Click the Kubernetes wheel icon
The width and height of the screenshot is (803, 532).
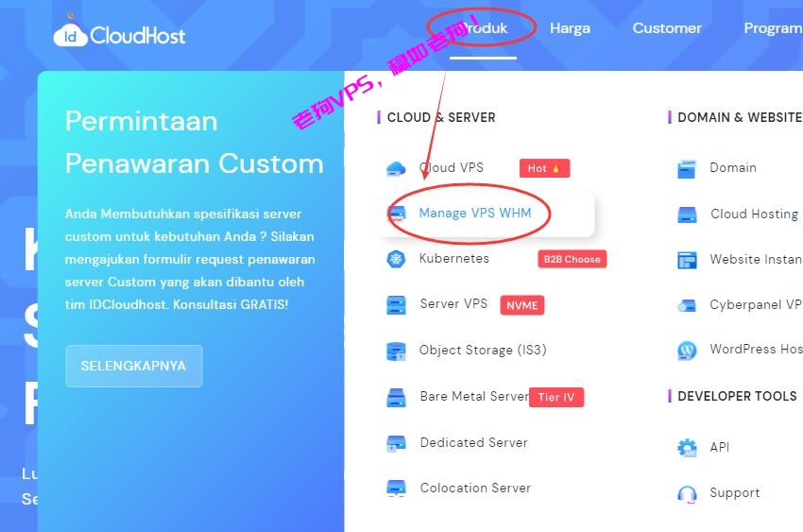click(396, 259)
